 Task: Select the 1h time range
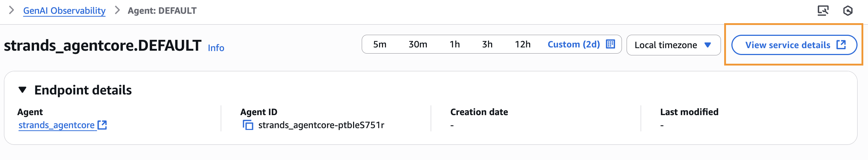click(455, 44)
